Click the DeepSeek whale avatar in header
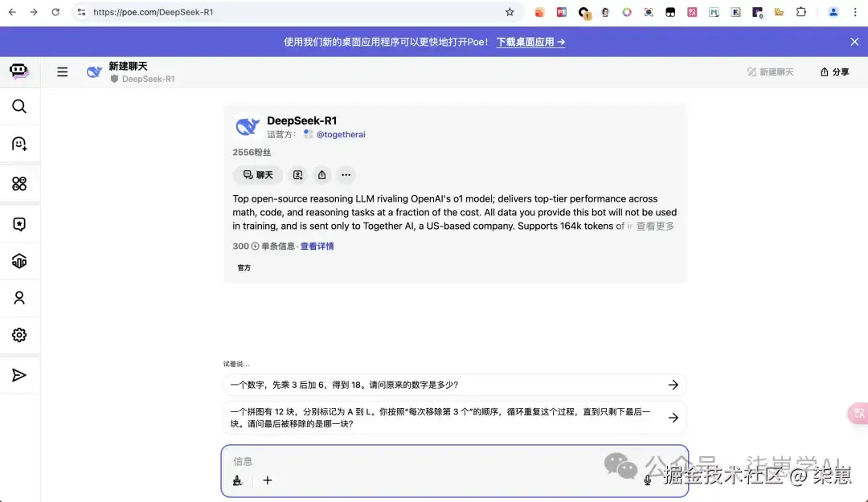The width and height of the screenshot is (868, 502). (94, 72)
